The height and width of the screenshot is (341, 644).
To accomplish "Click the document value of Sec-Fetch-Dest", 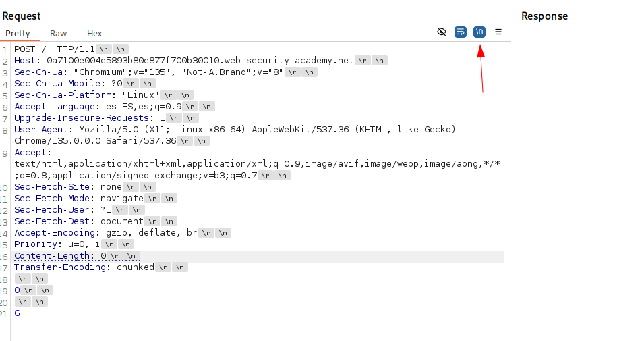I will (x=122, y=222).
